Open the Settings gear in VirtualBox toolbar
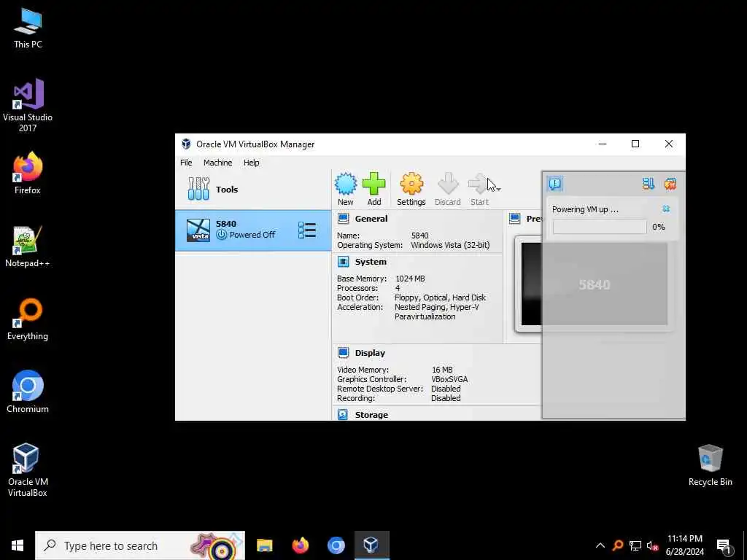 pyautogui.click(x=411, y=184)
